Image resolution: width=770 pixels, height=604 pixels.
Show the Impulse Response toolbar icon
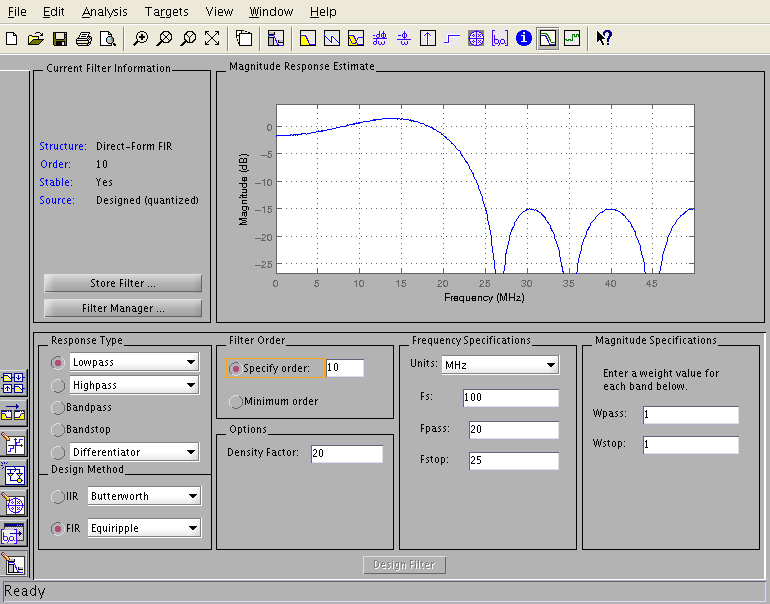point(428,39)
